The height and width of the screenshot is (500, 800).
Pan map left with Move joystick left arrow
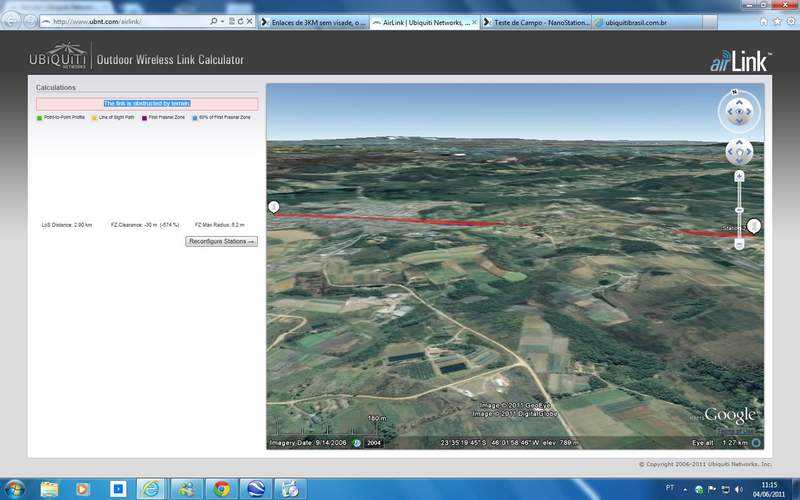730,152
